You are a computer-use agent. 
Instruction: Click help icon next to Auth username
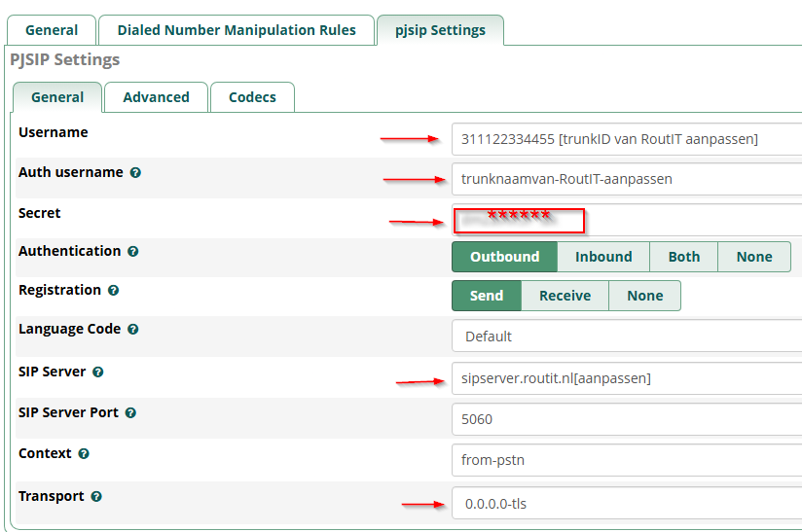pos(135,173)
